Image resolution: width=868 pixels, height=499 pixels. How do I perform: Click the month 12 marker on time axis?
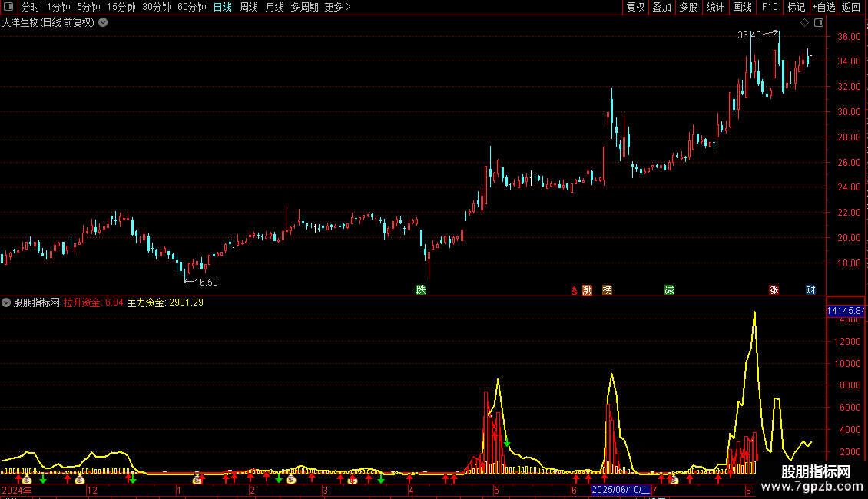pos(92,490)
